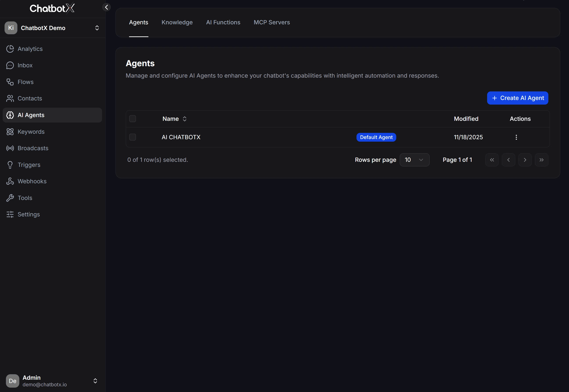Check the AI CHATBOTX row checkbox
This screenshot has height=392, width=569.
coord(133,137)
